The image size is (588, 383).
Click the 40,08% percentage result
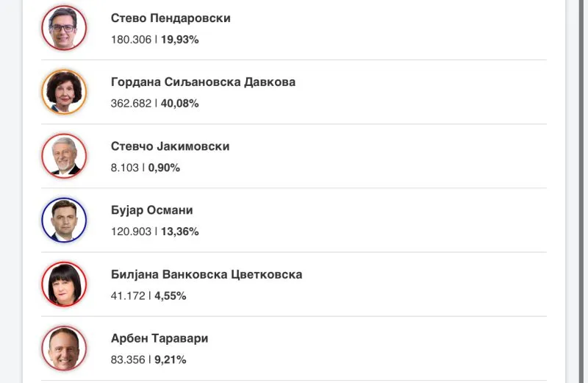[x=179, y=104]
